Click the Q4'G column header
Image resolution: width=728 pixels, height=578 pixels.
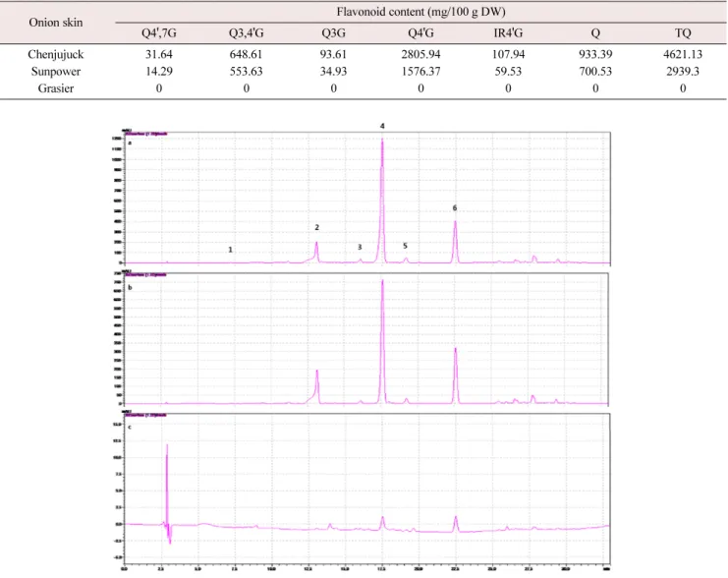click(x=420, y=33)
